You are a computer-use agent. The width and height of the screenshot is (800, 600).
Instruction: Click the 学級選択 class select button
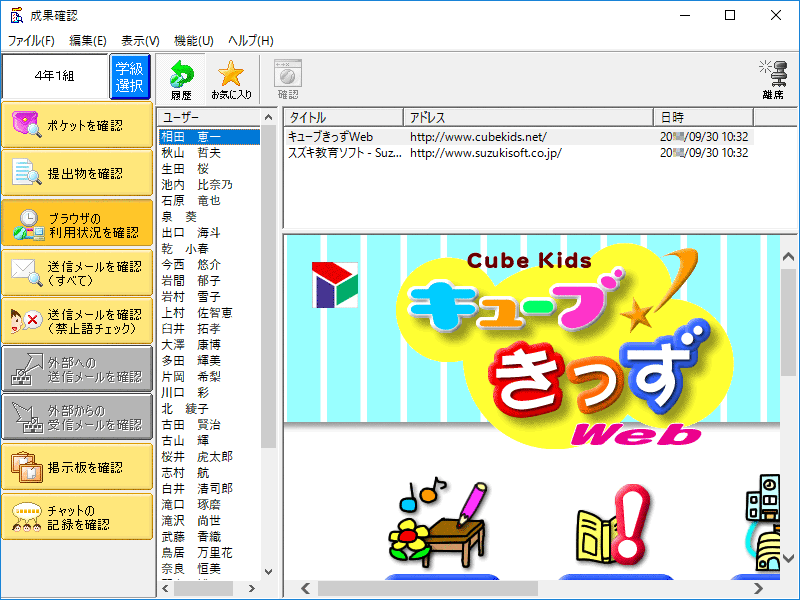(x=130, y=77)
